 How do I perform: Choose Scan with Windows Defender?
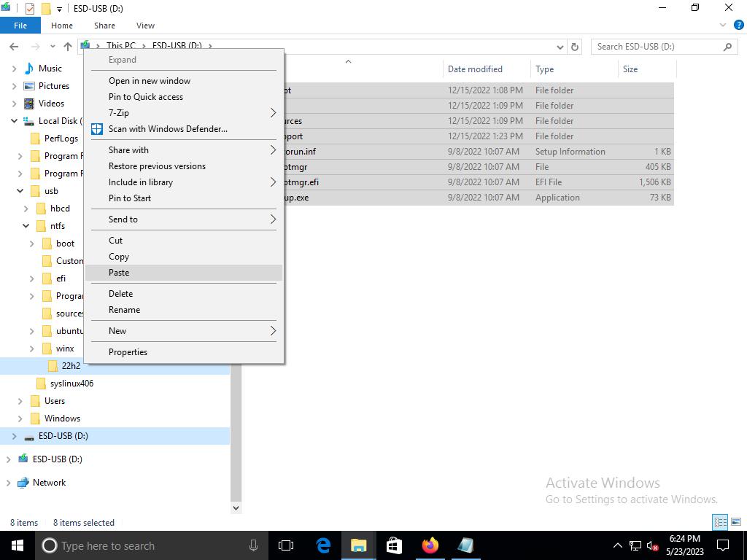168,129
